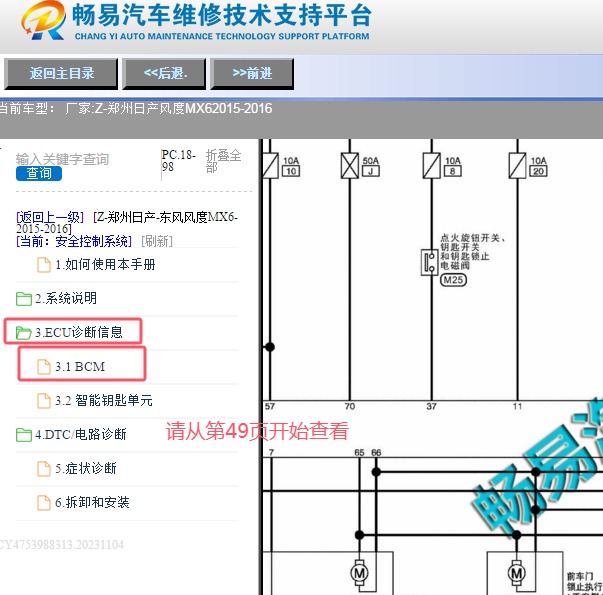Image resolution: width=603 pixels, height=595 pixels.
Task: Select terminal number 57 in diagram
Action: [x=270, y=406]
